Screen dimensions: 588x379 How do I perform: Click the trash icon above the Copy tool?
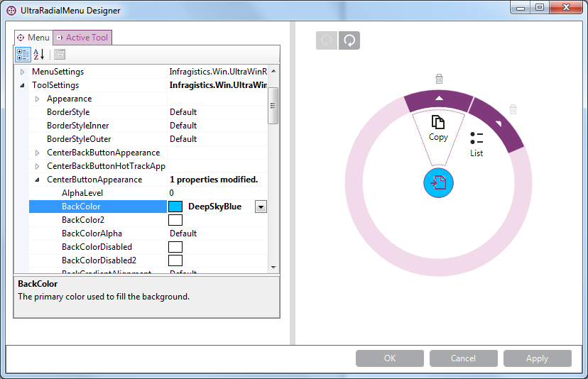coord(439,79)
